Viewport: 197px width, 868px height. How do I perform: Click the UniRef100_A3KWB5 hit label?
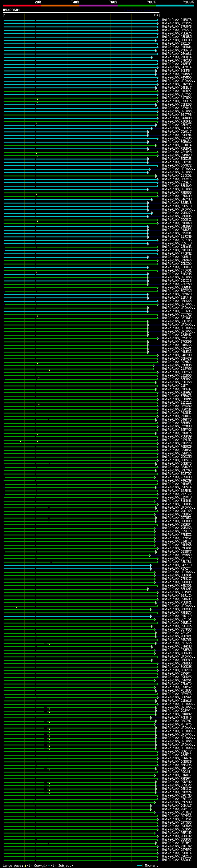177,37
